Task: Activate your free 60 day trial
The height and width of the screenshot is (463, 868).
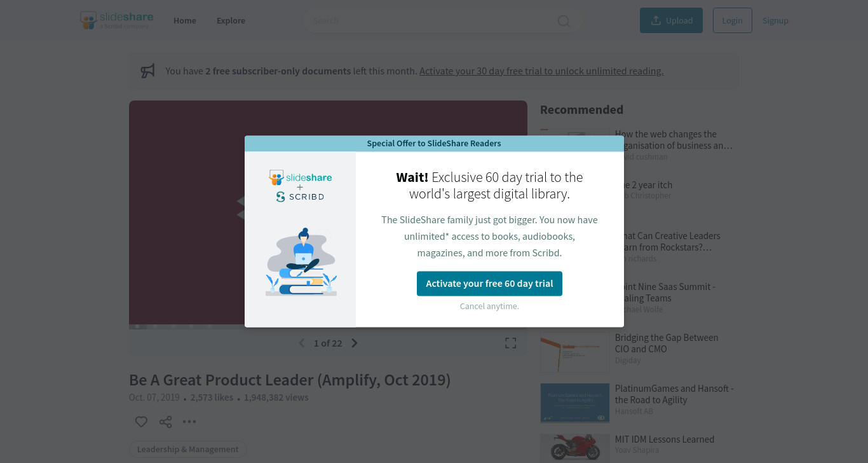Action: (489, 284)
